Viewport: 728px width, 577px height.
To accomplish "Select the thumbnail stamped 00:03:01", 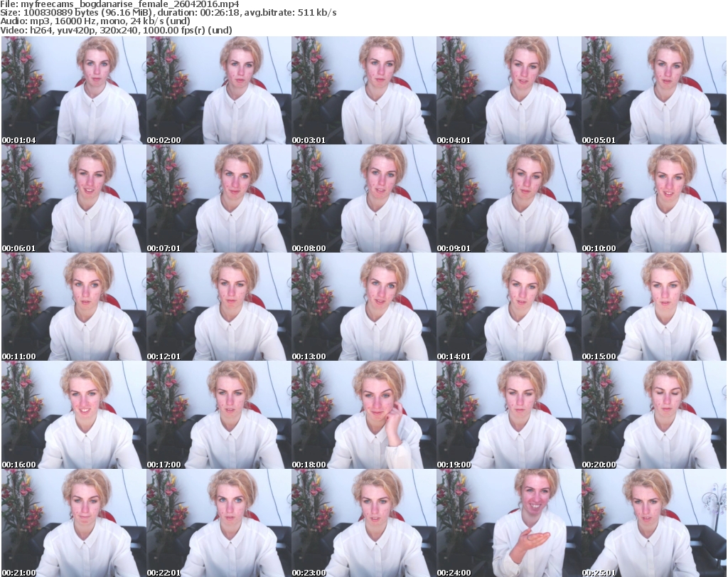I will coord(363,90).
